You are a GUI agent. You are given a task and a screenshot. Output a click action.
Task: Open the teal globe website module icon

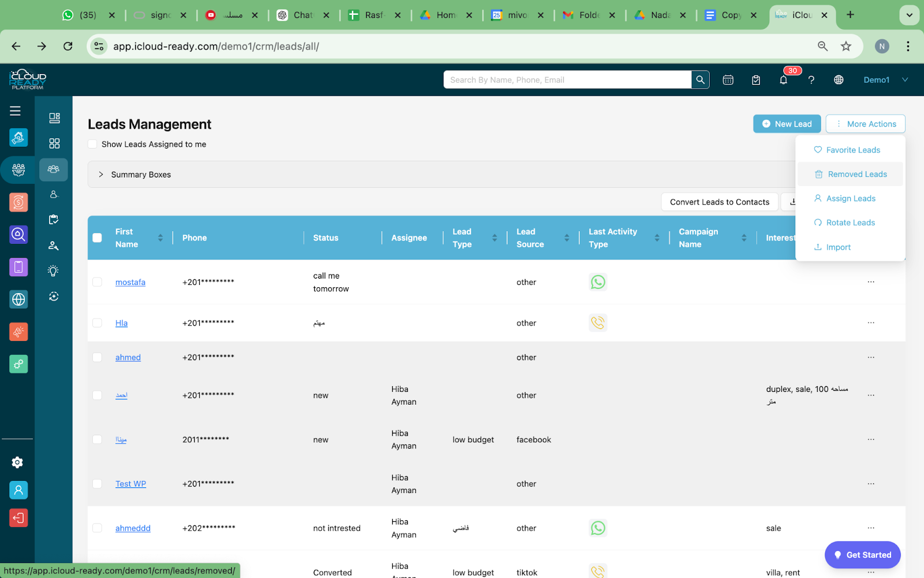point(18,299)
